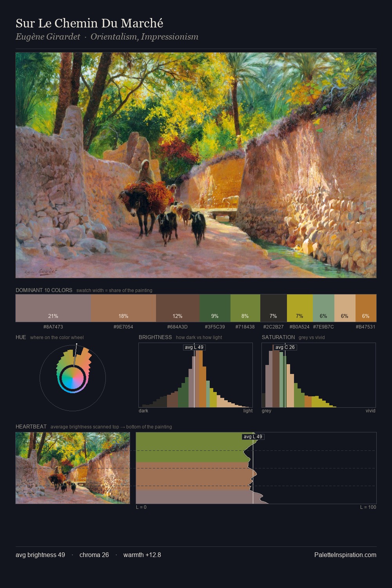Click the avg C 26 label in Saturation
The image size is (392, 588).
coord(285,347)
